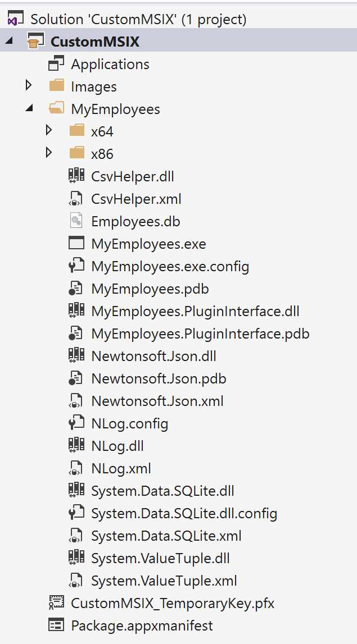Select the Package.appxmanifest manifest icon
Screen dimensions: 357x644
[x=56, y=625]
